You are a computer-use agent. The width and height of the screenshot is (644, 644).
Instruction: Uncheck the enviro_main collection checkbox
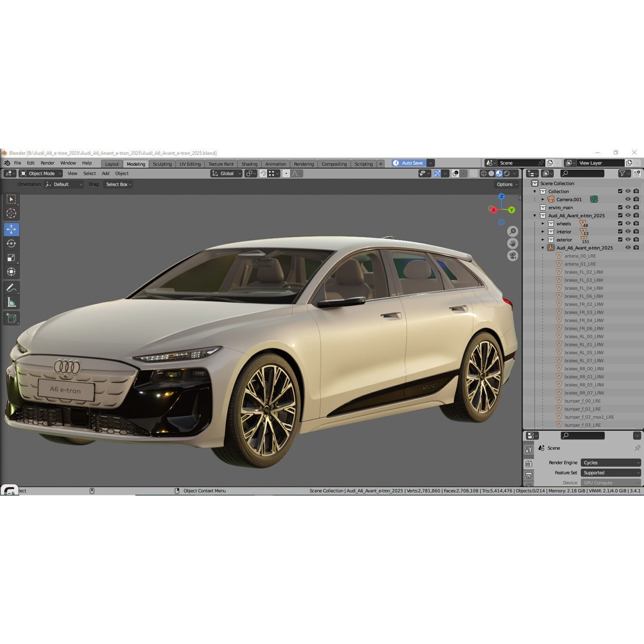(x=620, y=208)
